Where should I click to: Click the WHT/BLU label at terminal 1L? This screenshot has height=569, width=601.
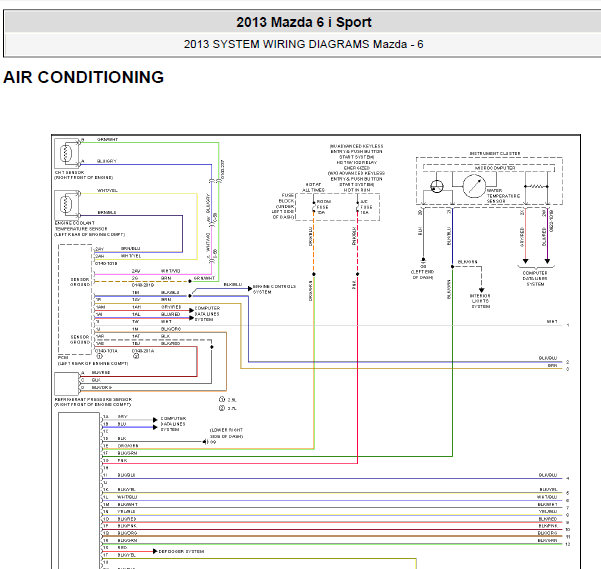click(x=127, y=497)
